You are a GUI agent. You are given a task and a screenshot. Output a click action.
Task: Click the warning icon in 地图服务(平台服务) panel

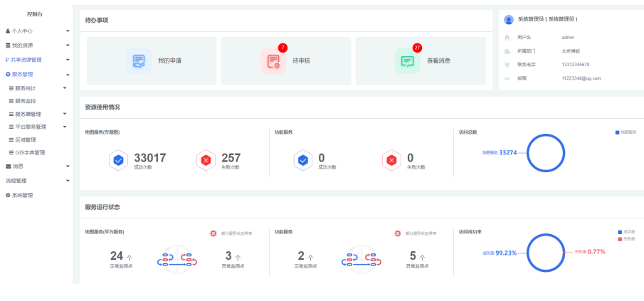[212, 233]
